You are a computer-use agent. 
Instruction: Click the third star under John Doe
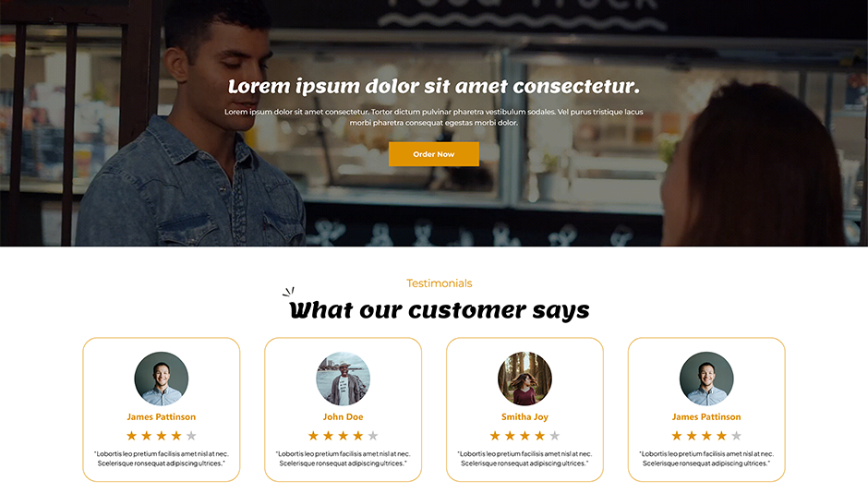pos(344,436)
